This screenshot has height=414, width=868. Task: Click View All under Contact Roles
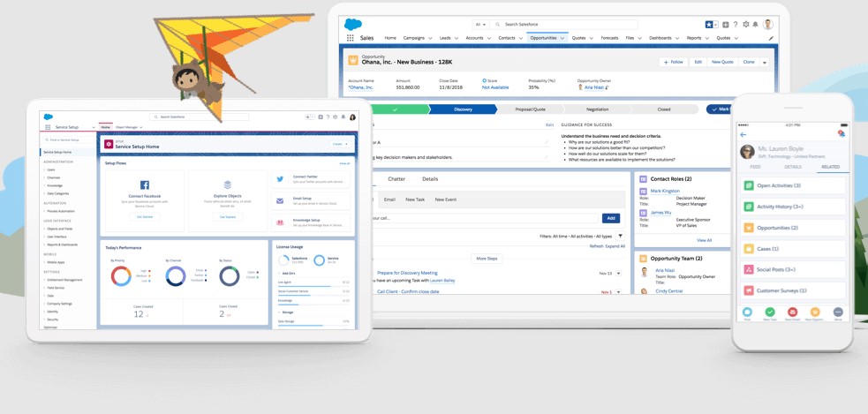pos(704,240)
